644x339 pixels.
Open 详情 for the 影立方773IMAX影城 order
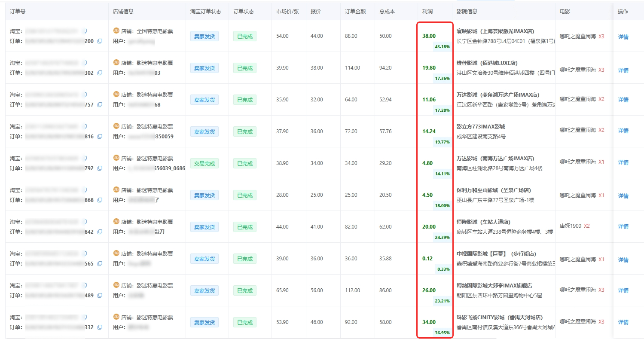(x=623, y=131)
